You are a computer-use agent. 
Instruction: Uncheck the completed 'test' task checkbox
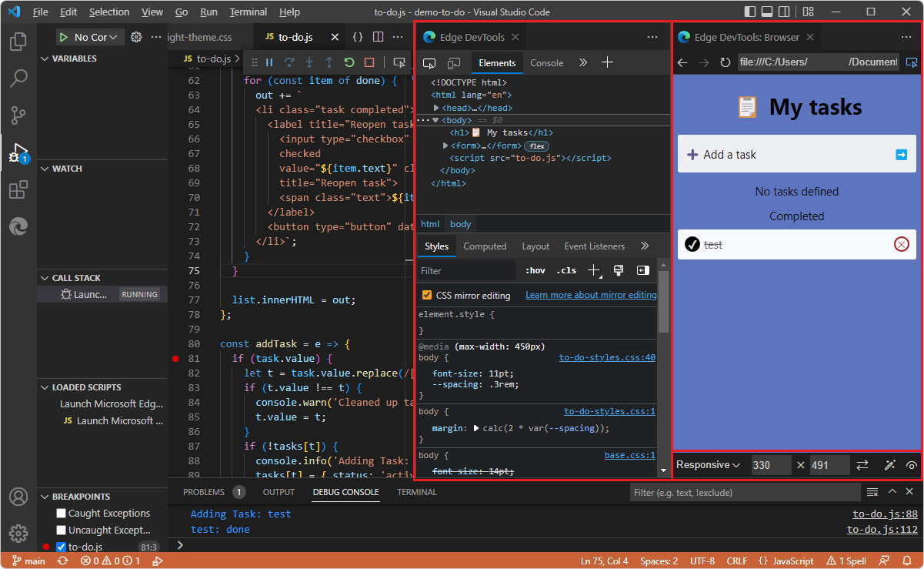click(x=692, y=244)
